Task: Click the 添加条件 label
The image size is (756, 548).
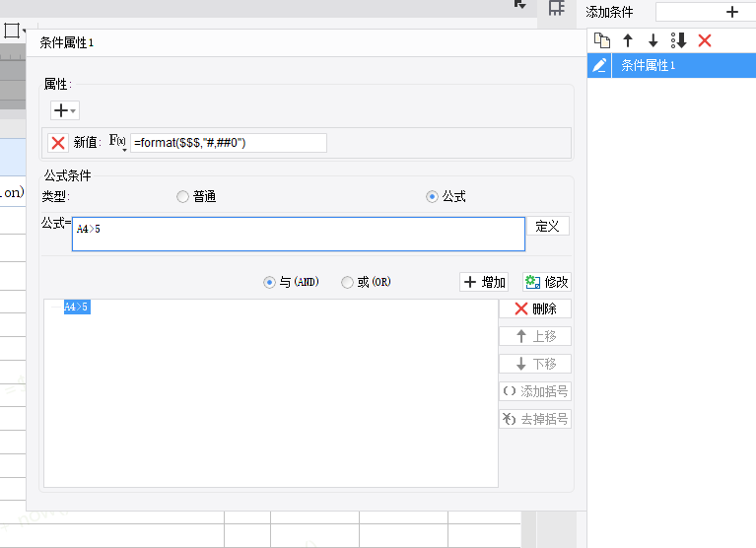Action: pyautogui.click(x=609, y=12)
